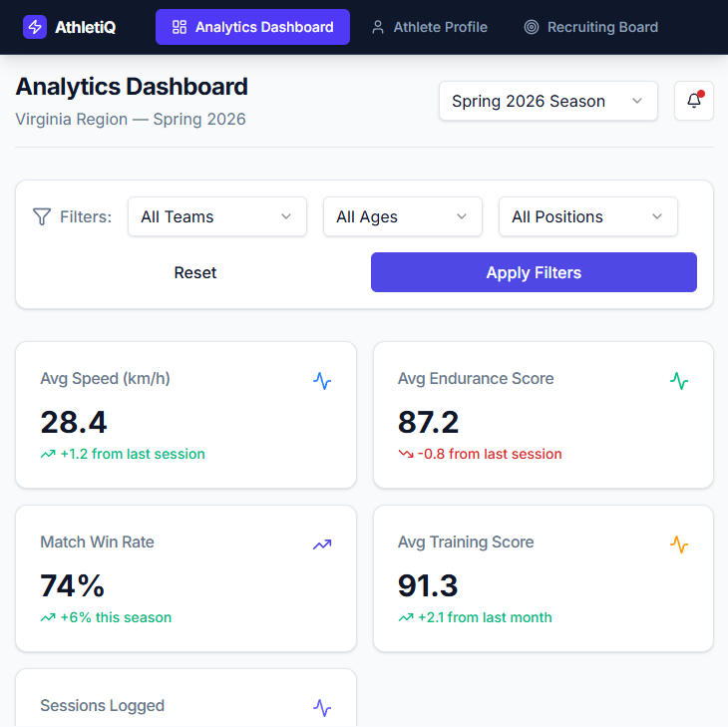Click the -0.8 from last session text
Viewport: 728px width, 727px height.
tap(490, 454)
